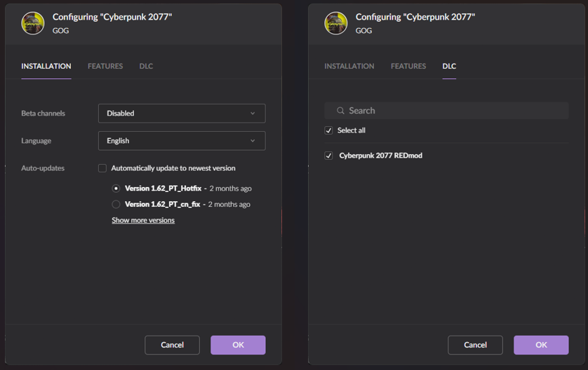Open the Beta channels dropdown

[182, 114]
